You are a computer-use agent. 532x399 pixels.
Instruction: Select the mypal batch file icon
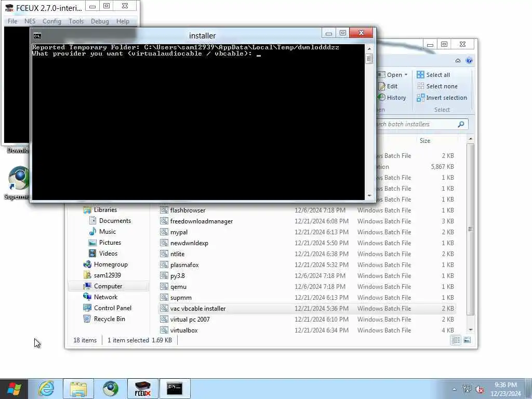[x=164, y=232]
